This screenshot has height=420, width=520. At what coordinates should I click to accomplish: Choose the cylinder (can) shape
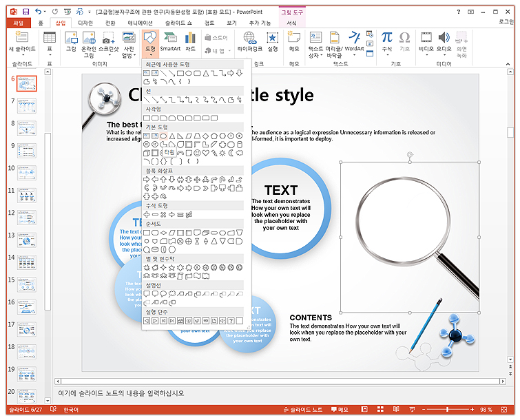pyautogui.click(x=240, y=144)
